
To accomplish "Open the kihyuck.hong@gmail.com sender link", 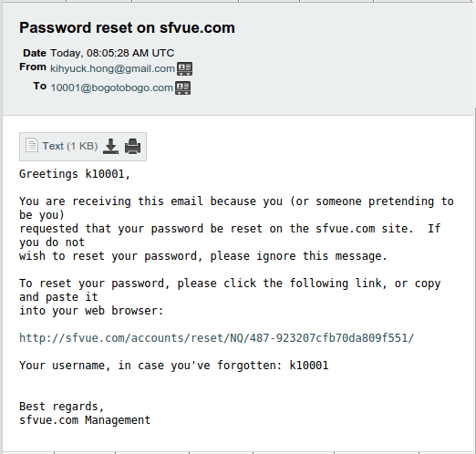I will pyautogui.click(x=112, y=68).
